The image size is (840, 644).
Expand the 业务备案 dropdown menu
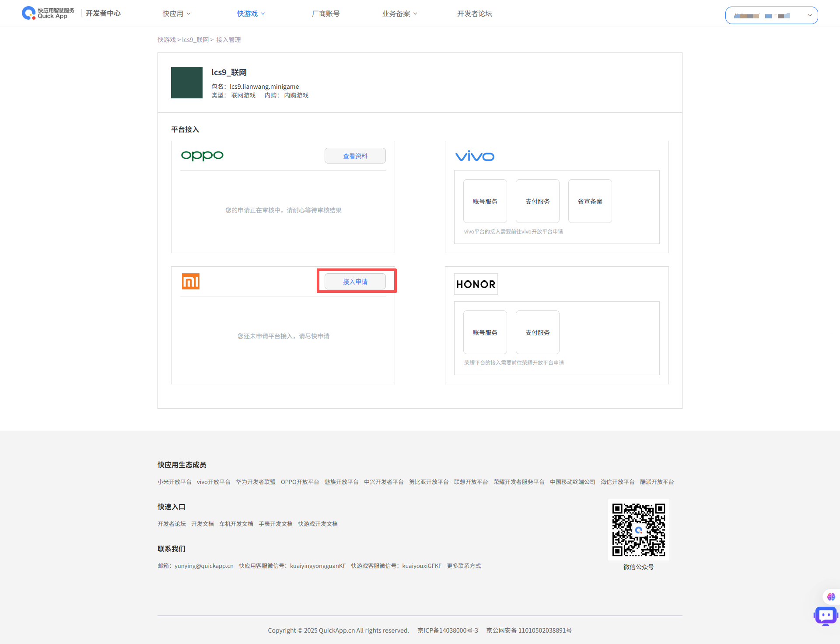click(399, 14)
